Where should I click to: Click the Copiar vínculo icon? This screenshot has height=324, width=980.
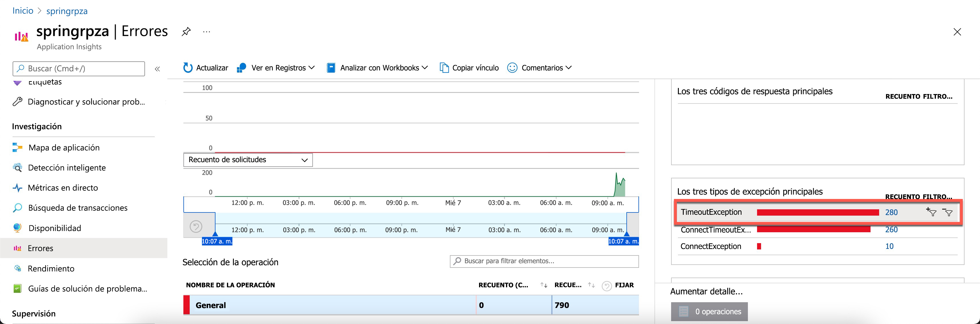(444, 68)
